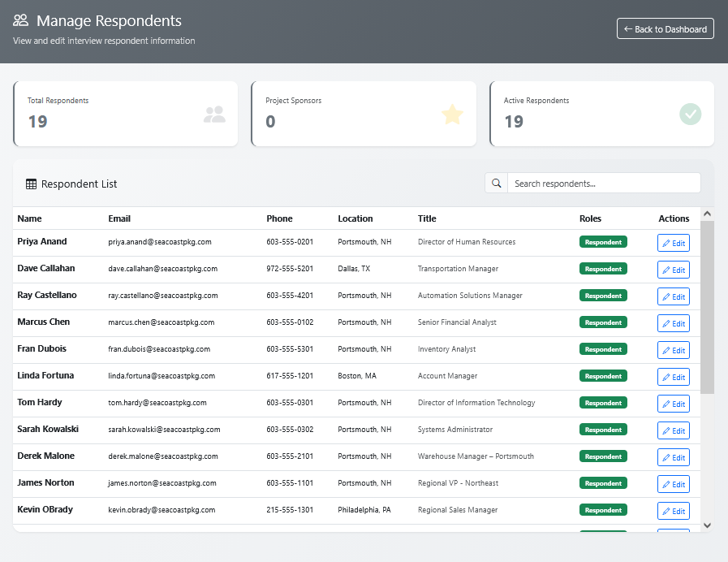Select Sarah Kowalski's email address
This screenshot has height=562, width=728.
[x=164, y=430]
